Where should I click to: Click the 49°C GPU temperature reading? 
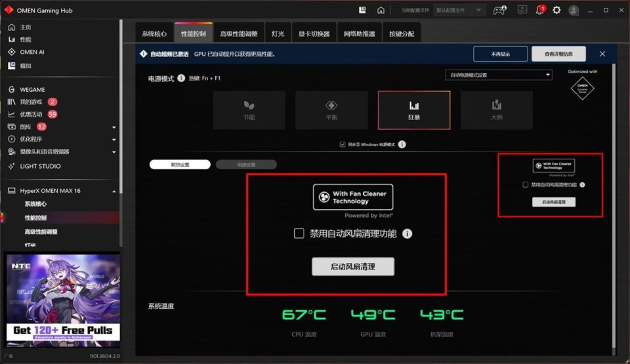coord(373,315)
